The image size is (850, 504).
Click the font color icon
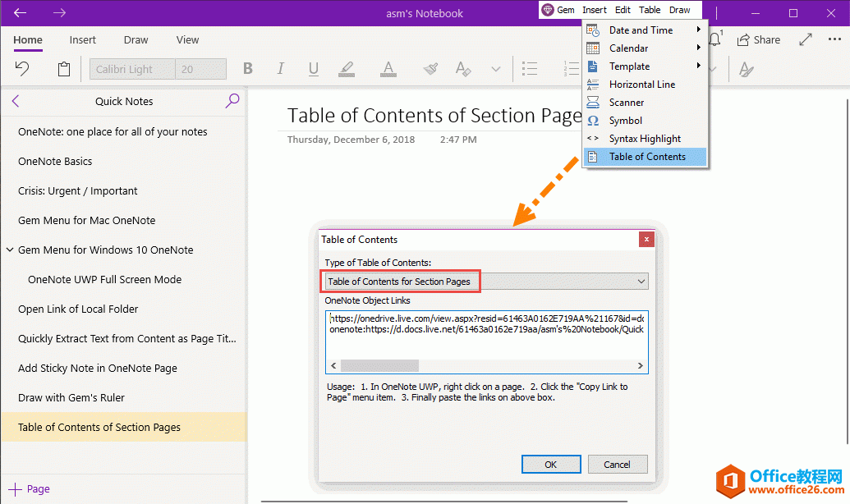[388, 69]
